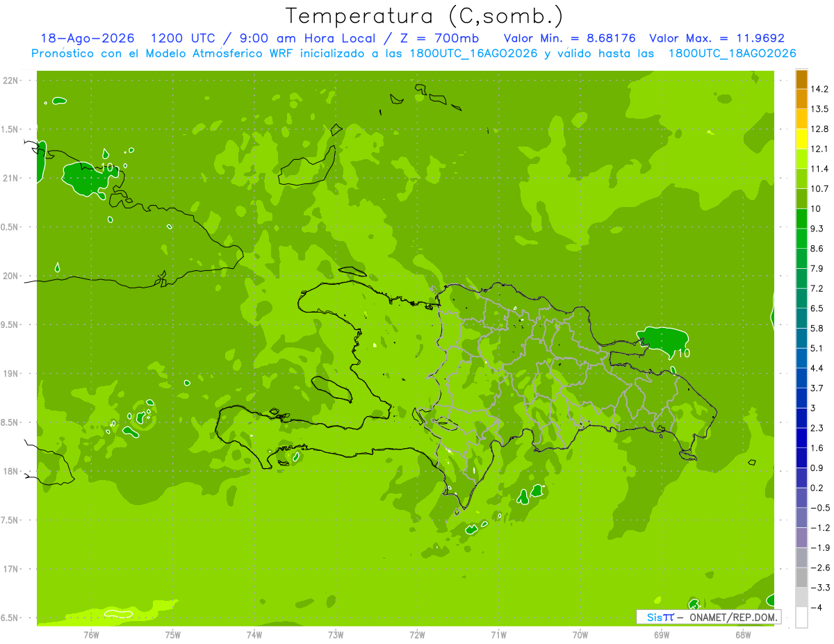Click the colorbar label "12.1"
This screenshot has height=644, width=834.
pyautogui.click(x=819, y=149)
